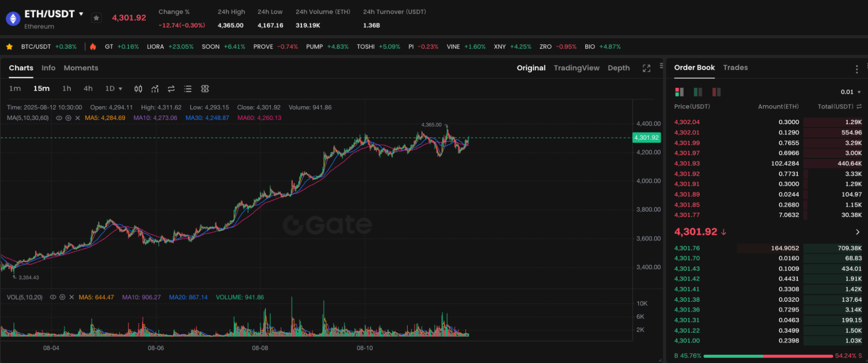
Task: Expand chart to fullscreen
Action: 647,68
